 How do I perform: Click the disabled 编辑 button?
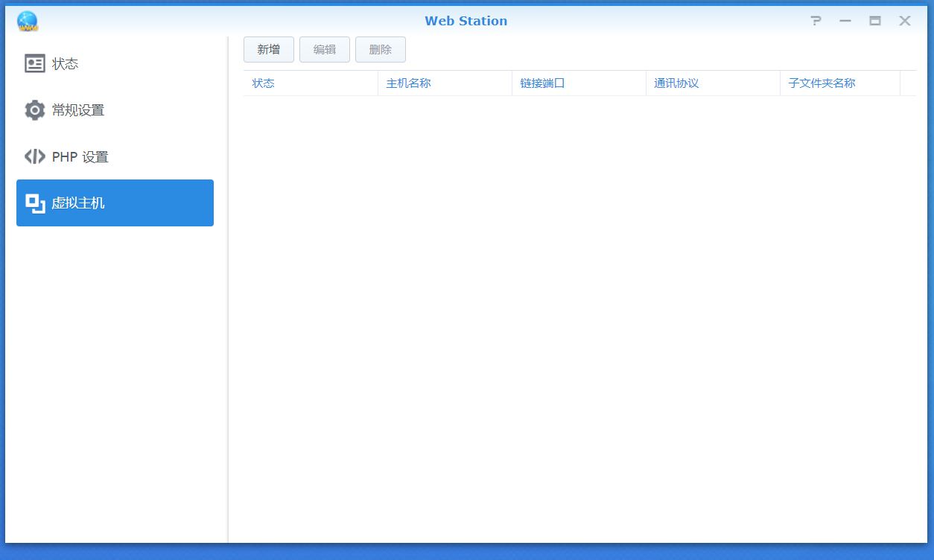(x=324, y=49)
